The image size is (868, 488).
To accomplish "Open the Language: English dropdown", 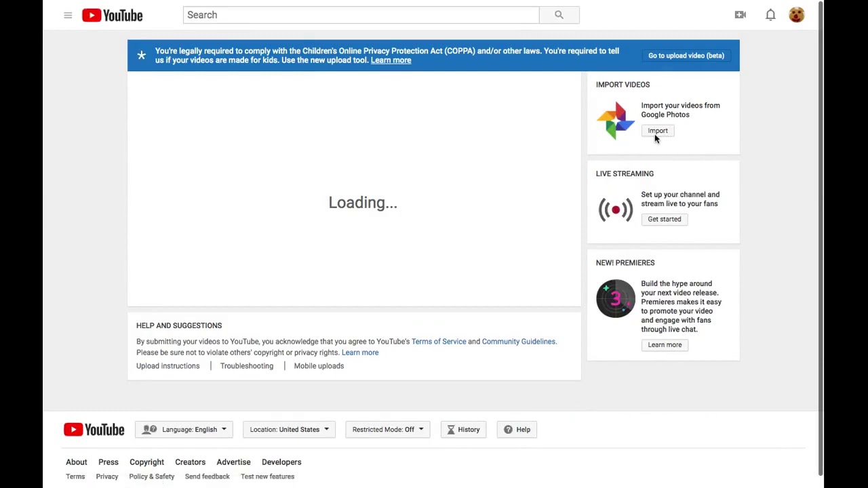I will click(x=184, y=430).
